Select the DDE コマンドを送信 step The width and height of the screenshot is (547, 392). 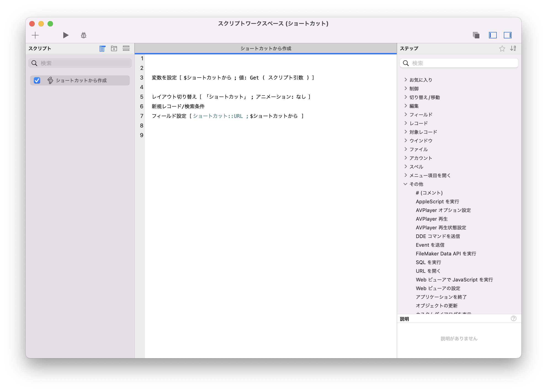click(438, 236)
